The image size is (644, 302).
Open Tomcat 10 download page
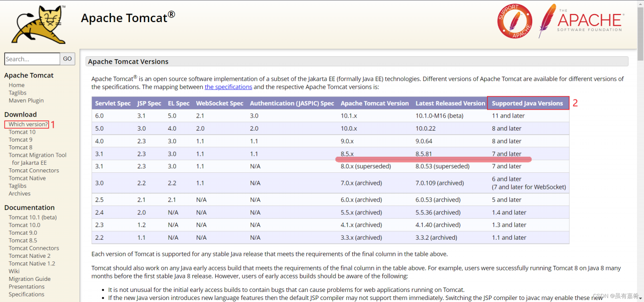(22, 132)
